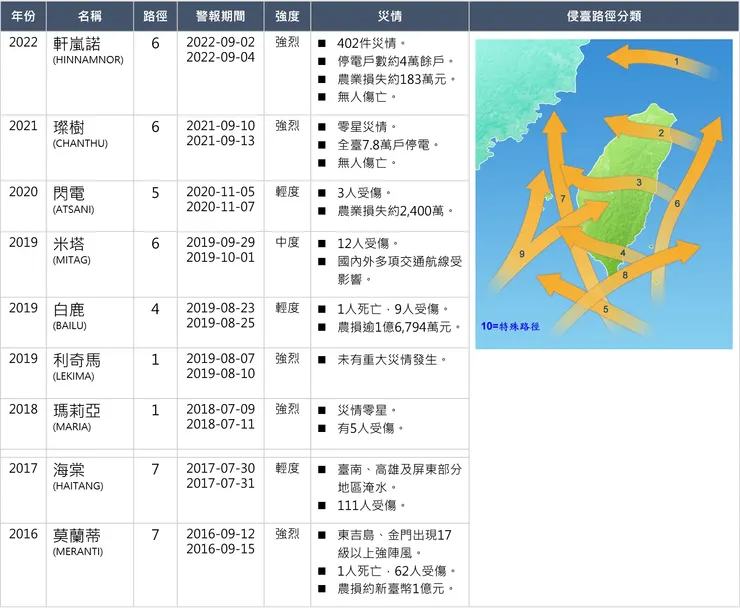Screen dimensions: 740x608
Task: Select typhoon name 閃電
Action: coord(69,194)
